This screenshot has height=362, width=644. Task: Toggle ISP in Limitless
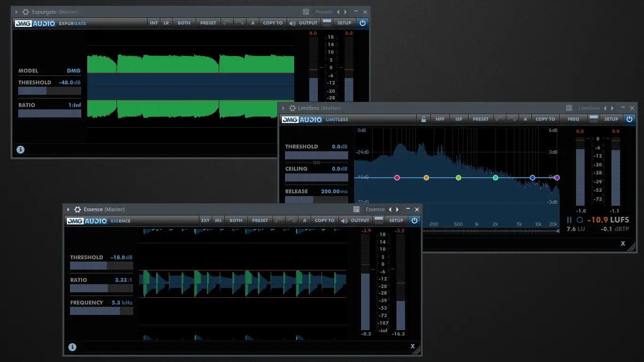click(x=459, y=119)
